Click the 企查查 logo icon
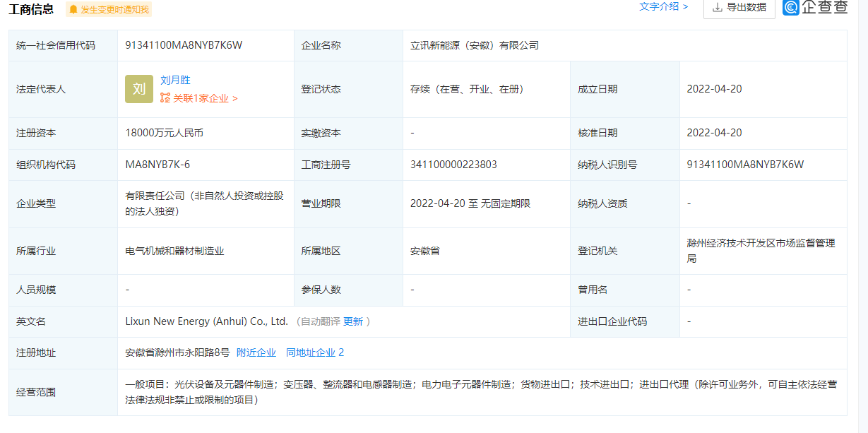 [791, 7]
